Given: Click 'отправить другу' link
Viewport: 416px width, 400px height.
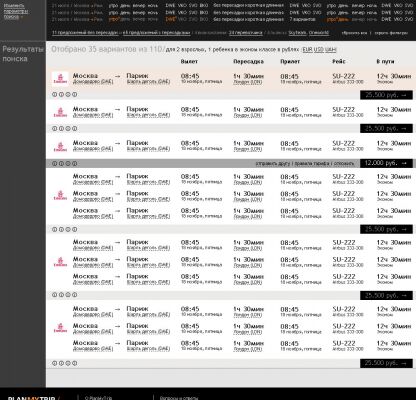Looking at the screenshot, I should click(273, 164).
